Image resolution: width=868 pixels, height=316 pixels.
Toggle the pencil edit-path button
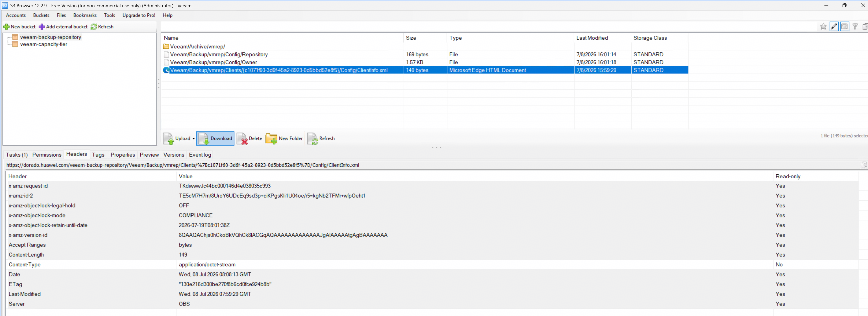834,26
